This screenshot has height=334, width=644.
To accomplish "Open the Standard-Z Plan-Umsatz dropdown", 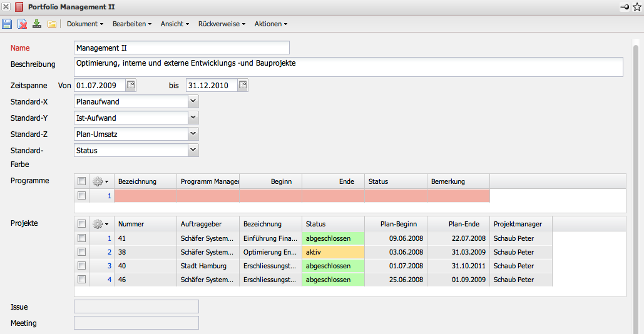I will click(193, 134).
